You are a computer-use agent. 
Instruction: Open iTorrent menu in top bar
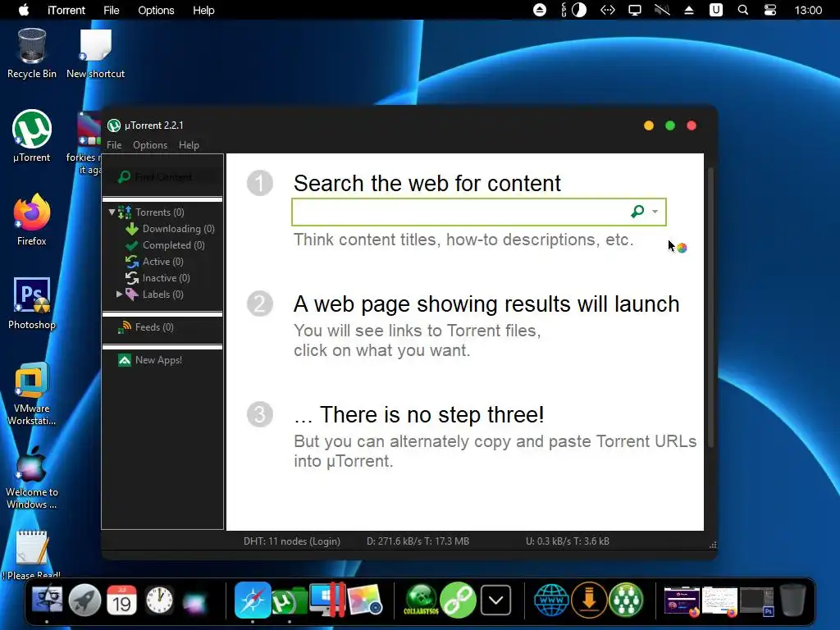[66, 10]
